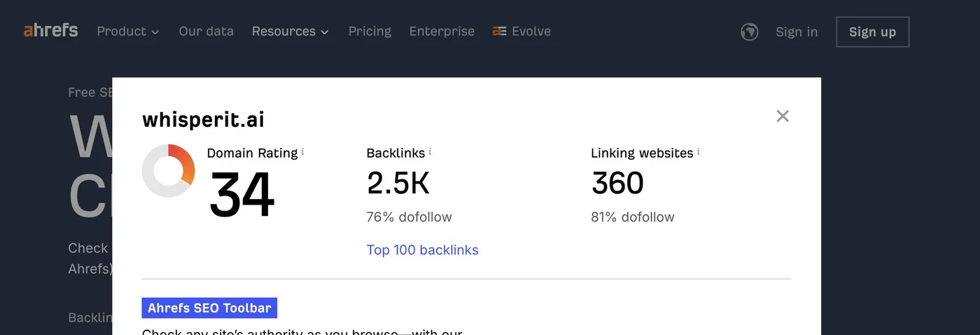This screenshot has height=335, width=980.
Task: Open Top 100 backlinks link
Action: [423, 250]
